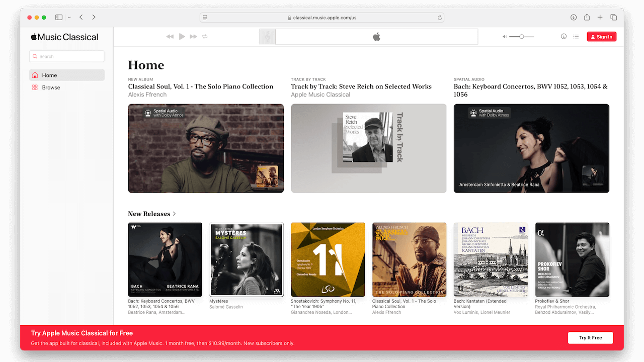Click the Sign In button

pyautogui.click(x=602, y=37)
